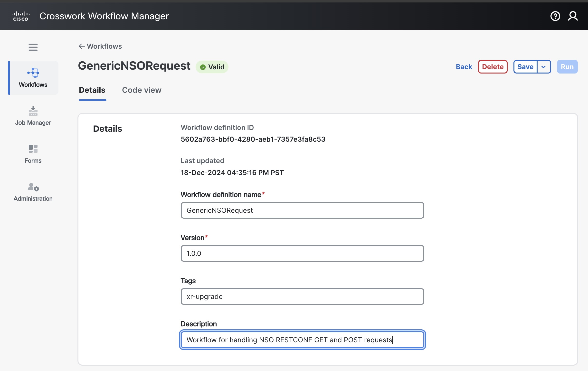Switch to the Code view tab
The width and height of the screenshot is (588, 371).
pyautogui.click(x=142, y=90)
